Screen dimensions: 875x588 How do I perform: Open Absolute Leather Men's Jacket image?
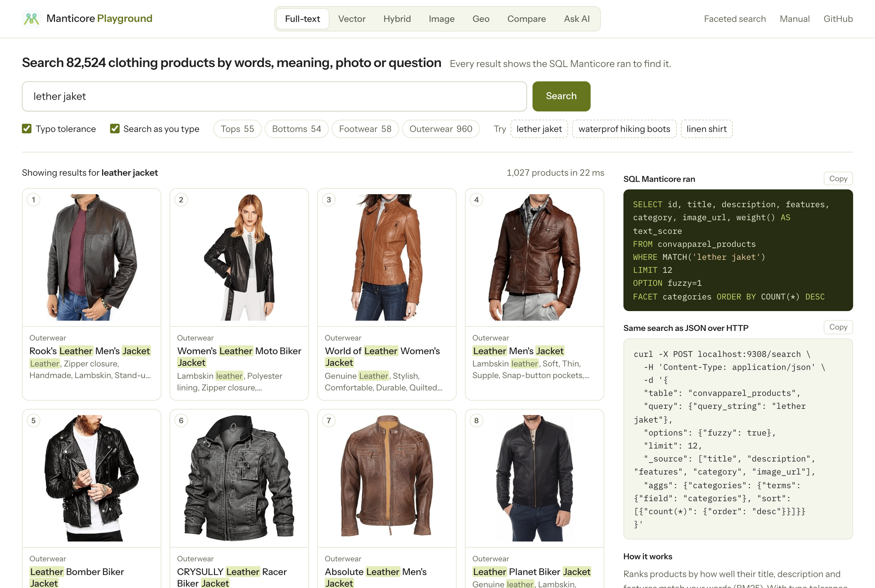coord(387,478)
